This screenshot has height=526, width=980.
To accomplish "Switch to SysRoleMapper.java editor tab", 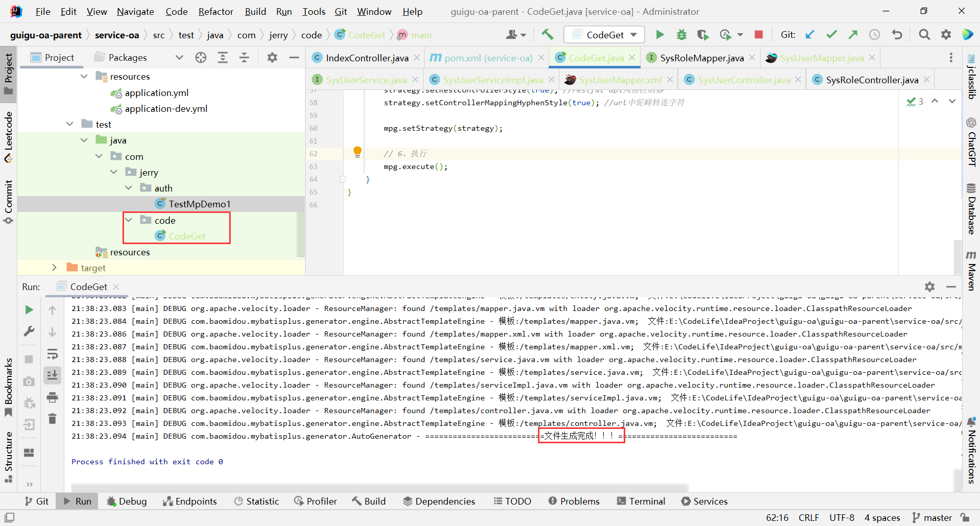I will (701, 58).
